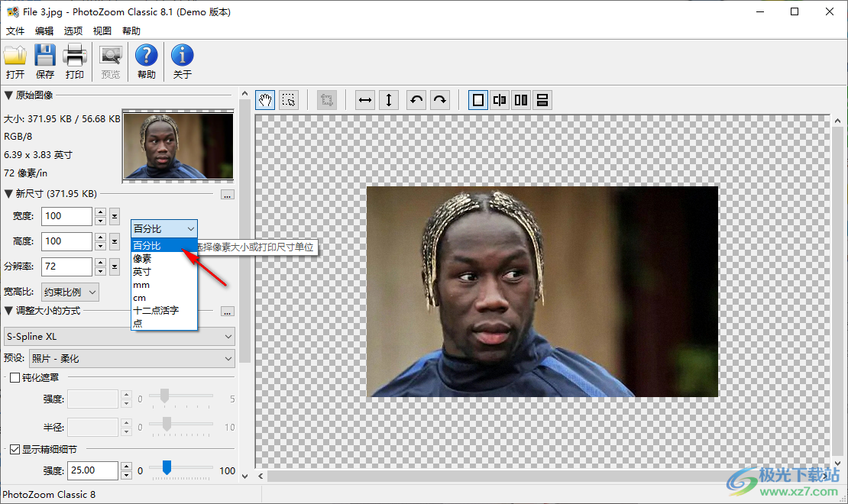
Task: Flip the image horizontally
Action: click(x=366, y=100)
